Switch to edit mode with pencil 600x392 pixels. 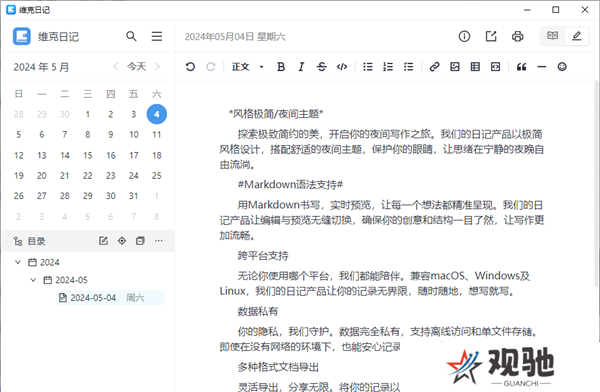click(577, 36)
